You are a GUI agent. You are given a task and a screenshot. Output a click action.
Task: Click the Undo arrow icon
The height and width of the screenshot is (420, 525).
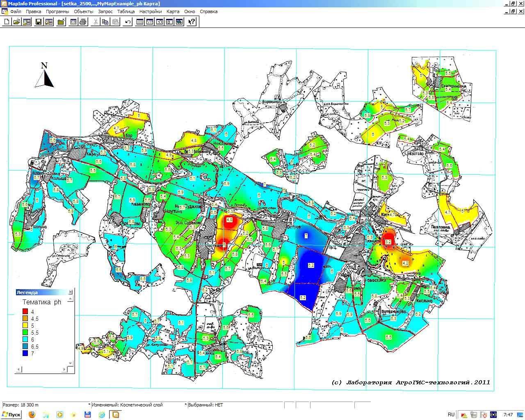click(128, 21)
